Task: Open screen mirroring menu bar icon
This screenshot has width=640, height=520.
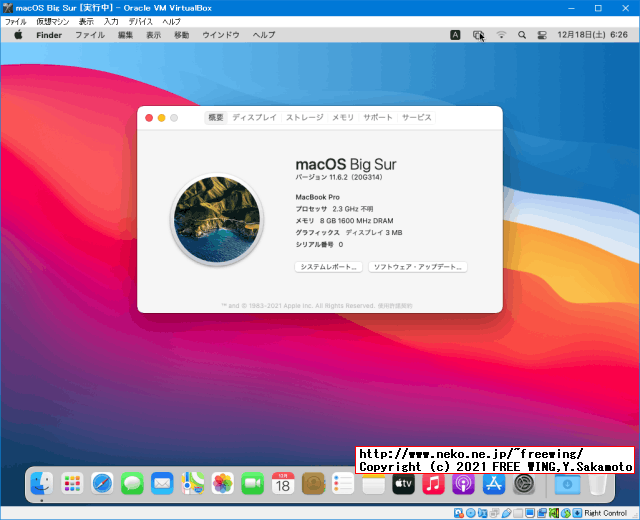Action: click(x=478, y=35)
